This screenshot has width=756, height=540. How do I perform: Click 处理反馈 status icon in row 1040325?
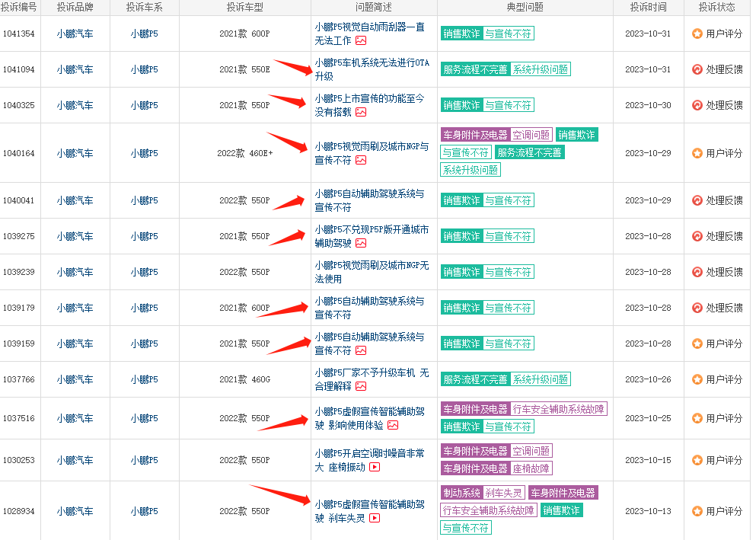point(697,105)
